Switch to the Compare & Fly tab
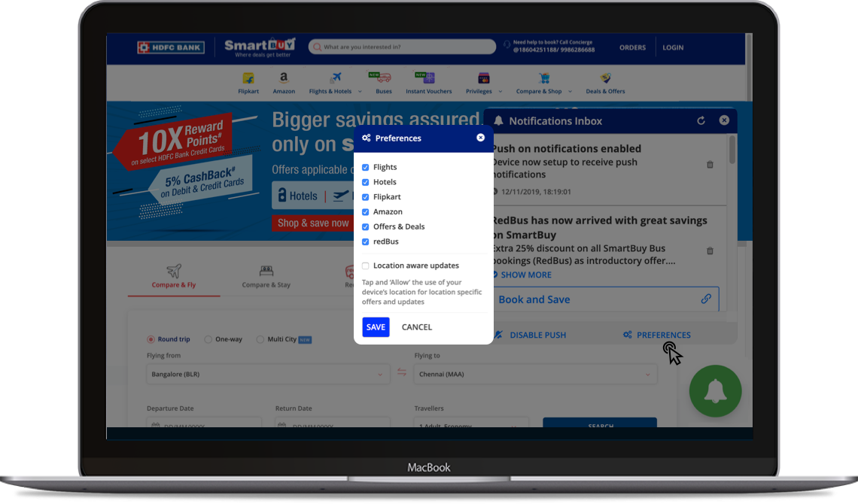858x504 pixels. point(173,278)
